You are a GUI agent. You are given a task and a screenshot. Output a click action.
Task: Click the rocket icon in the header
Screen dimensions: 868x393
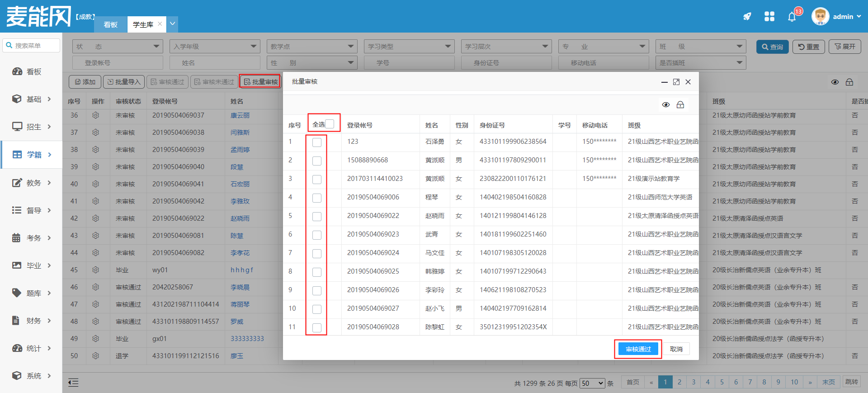(747, 17)
